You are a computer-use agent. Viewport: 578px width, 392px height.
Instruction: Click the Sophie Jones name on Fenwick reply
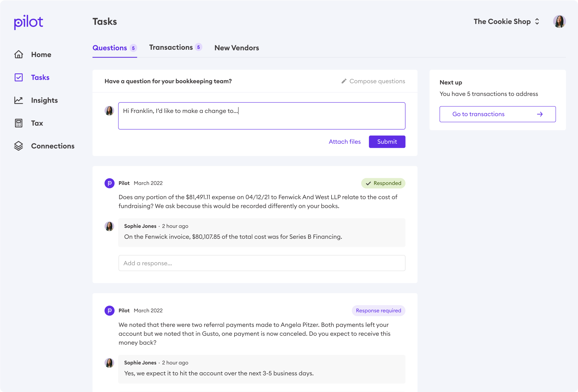[x=140, y=226]
